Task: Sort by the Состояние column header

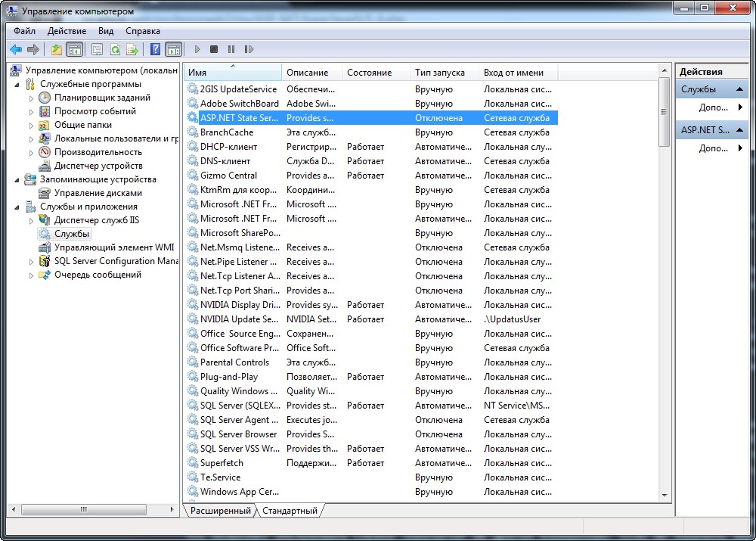Action: tap(376, 73)
